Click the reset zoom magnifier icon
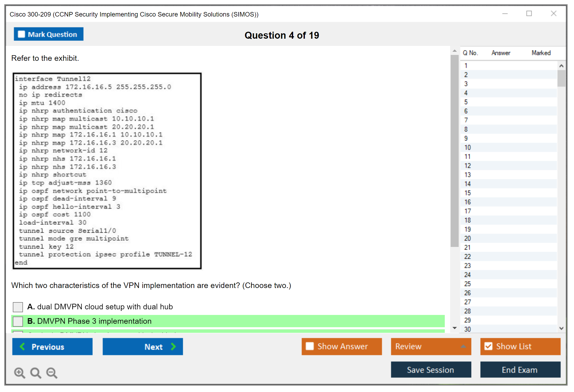The image size is (574, 392). click(x=36, y=373)
